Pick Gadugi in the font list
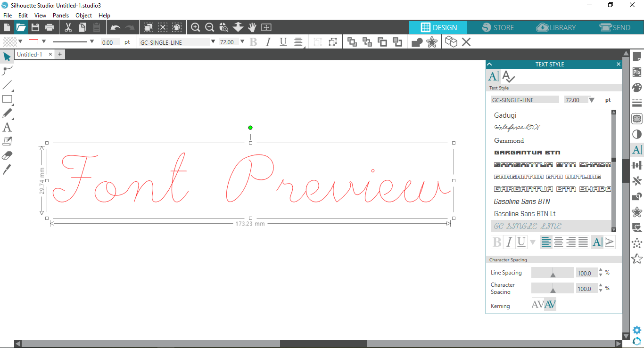This screenshot has width=644, height=348. 505,115
